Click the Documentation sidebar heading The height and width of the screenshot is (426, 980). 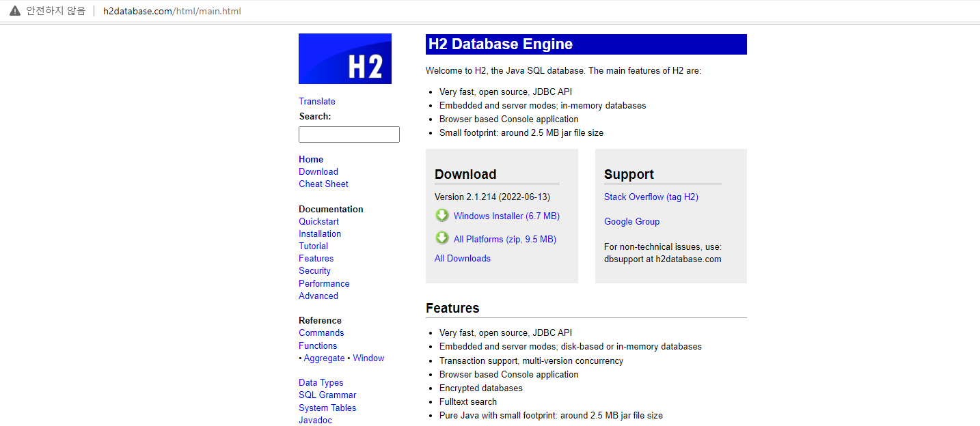pyautogui.click(x=331, y=209)
